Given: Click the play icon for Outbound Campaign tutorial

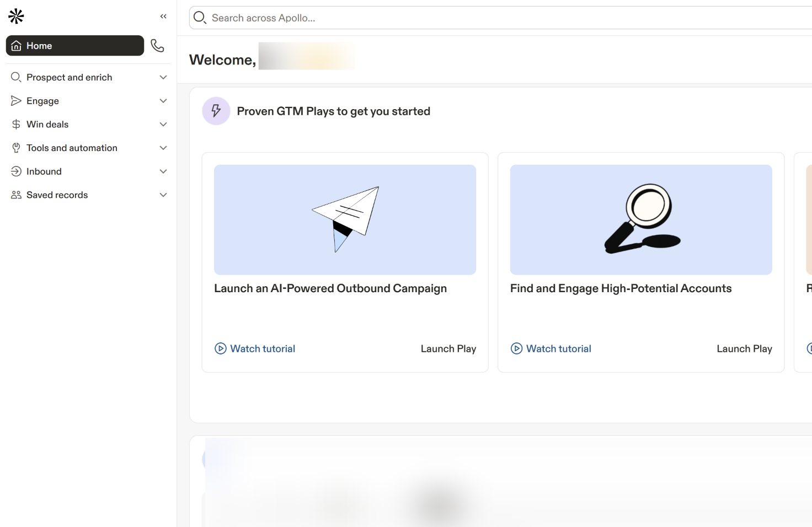Looking at the screenshot, I should coord(221,348).
